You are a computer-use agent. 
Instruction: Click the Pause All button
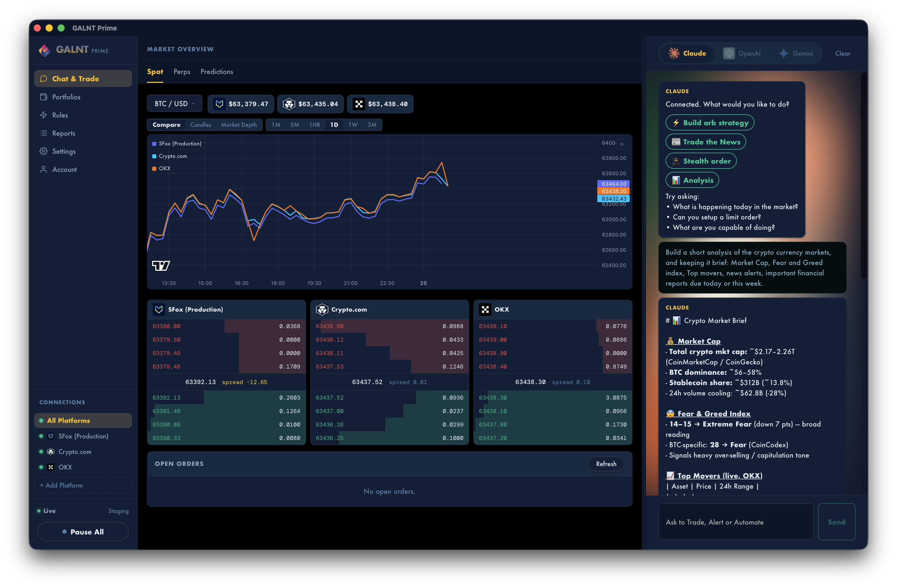pos(83,532)
